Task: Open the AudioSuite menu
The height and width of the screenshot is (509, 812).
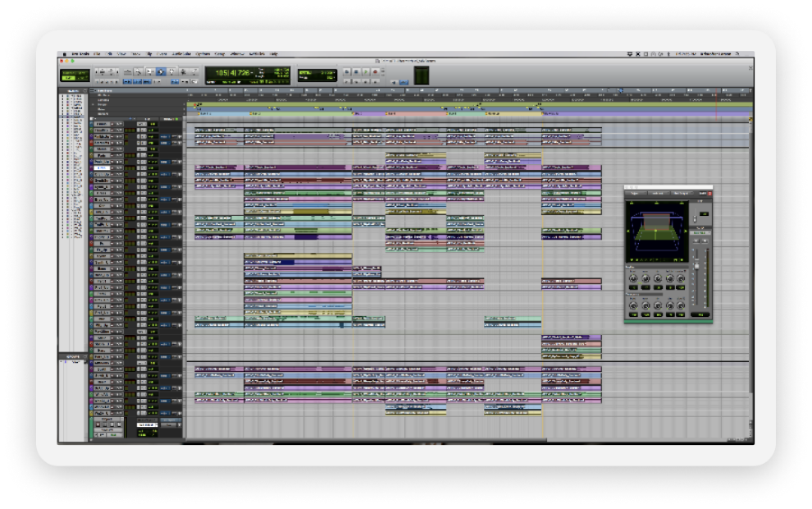Action: click(181, 54)
